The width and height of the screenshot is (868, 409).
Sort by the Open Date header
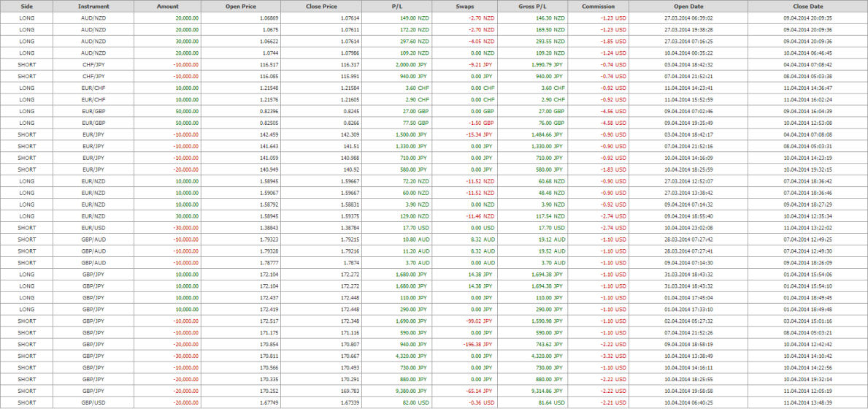[688, 7]
